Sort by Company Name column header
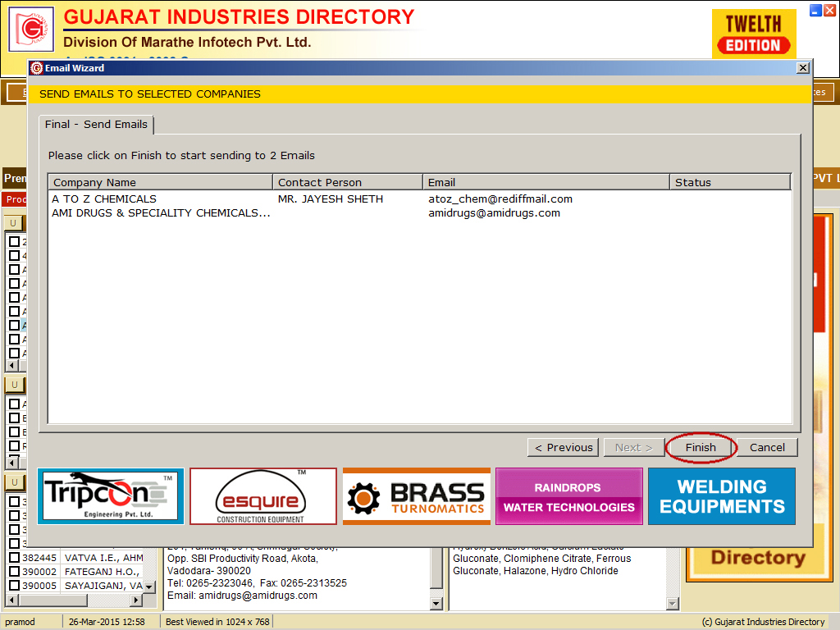The image size is (840, 630). 160,182
